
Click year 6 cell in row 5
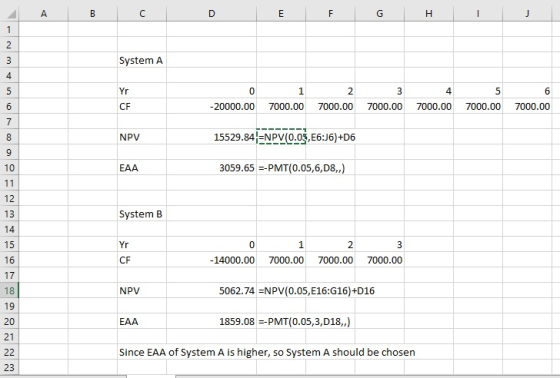click(x=527, y=91)
